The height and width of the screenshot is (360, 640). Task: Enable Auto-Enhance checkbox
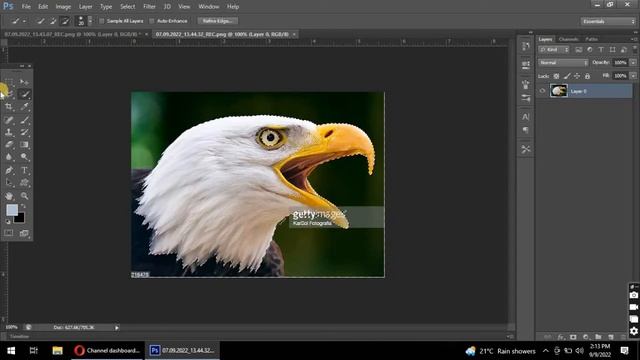(x=152, y=21)
